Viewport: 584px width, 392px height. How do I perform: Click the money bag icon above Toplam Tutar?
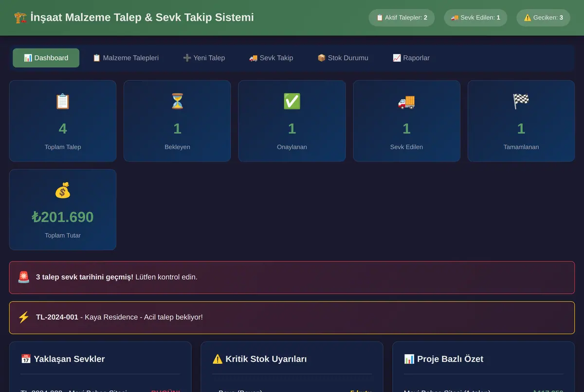tap(63, 190)
